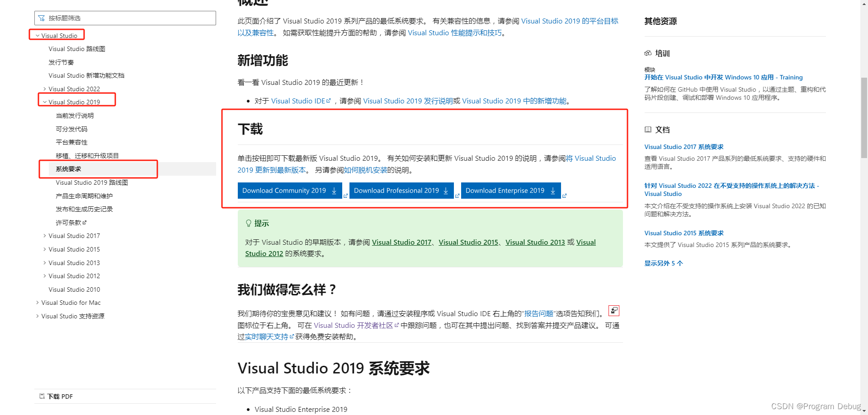The height and width of the screenshot is (415, 868).
Task: Open 报告问题 link
Action: [539, 313]
